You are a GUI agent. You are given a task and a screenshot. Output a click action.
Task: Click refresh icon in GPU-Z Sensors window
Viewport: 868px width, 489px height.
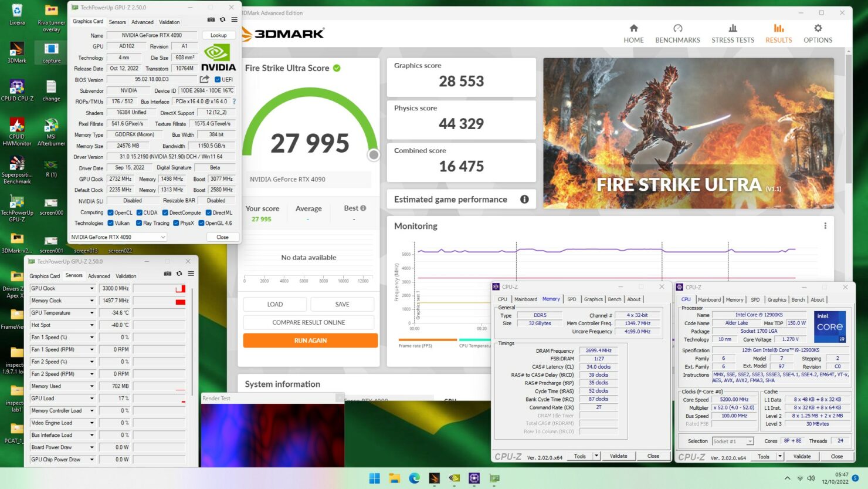179,274
